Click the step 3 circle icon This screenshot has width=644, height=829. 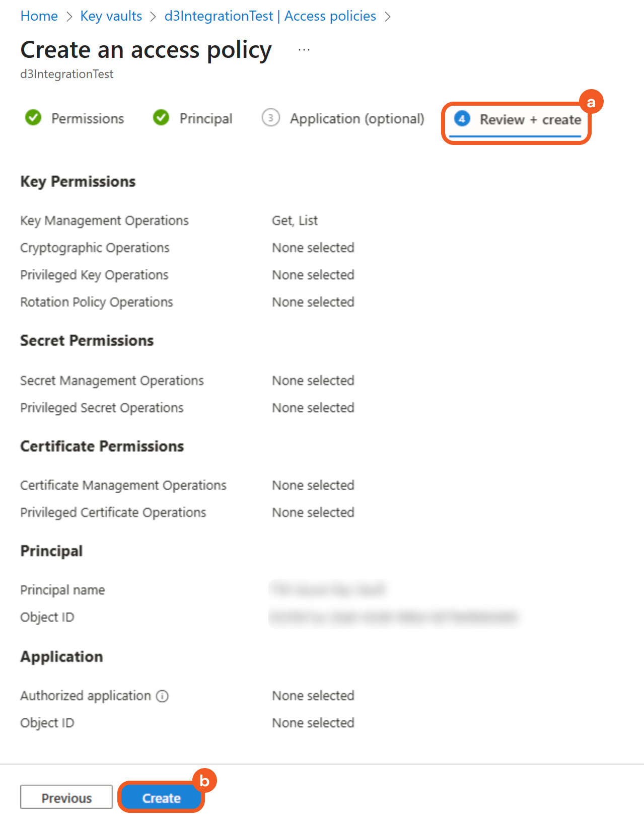point(271,118)
